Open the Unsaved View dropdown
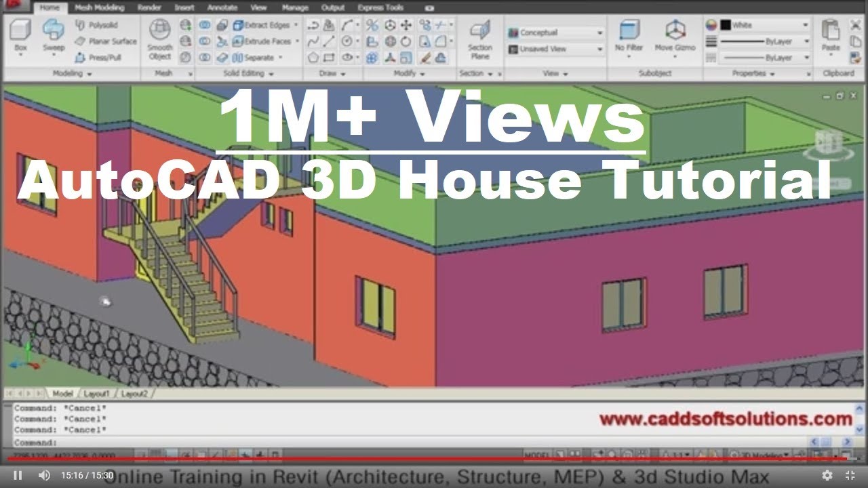This screenshot has width=868, height=488. pyautogui.click(x=555, y=49)
